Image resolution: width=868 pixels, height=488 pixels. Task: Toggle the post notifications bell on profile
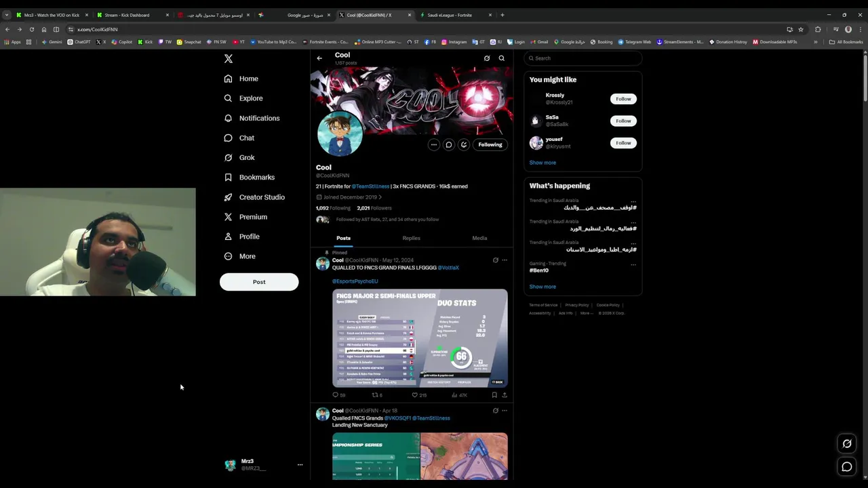[464, 144]
